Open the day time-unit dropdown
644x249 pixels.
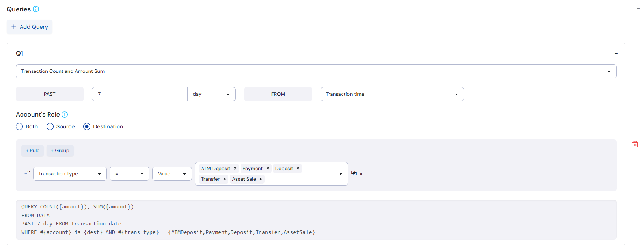pyautogui.click(x=211, y=94)
